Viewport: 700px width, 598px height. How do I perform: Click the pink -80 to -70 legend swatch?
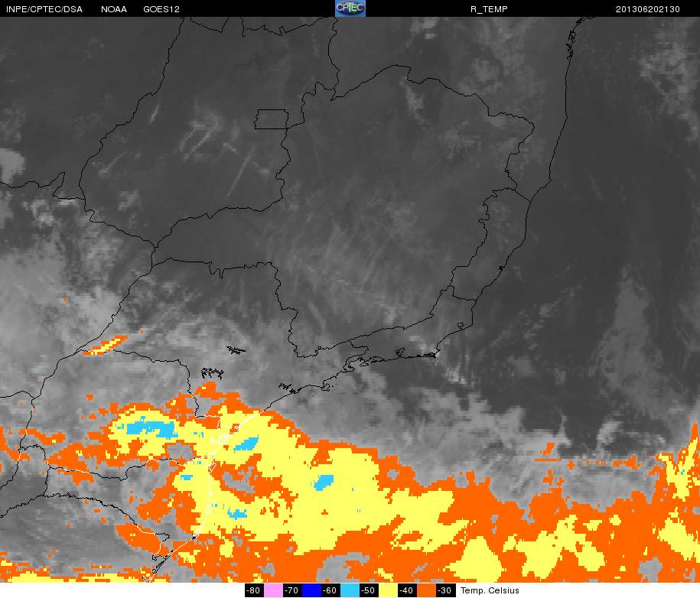(x=273, y=590)
